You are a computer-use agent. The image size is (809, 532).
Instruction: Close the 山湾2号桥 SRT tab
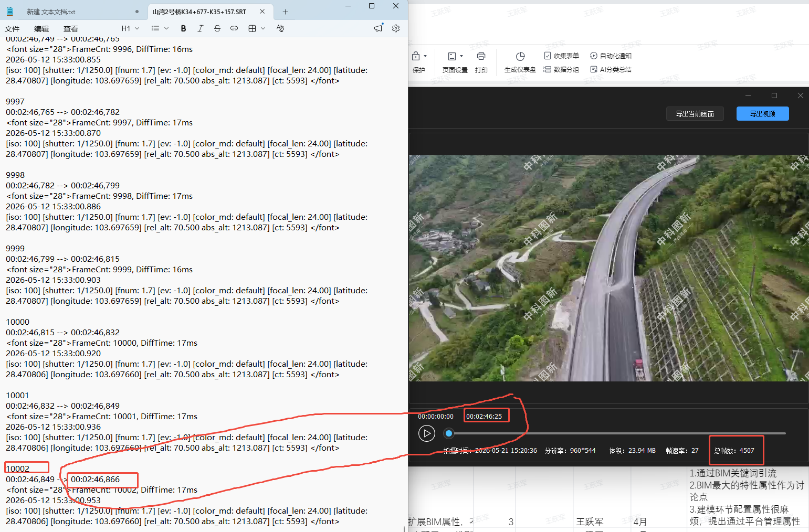point(262,12)
